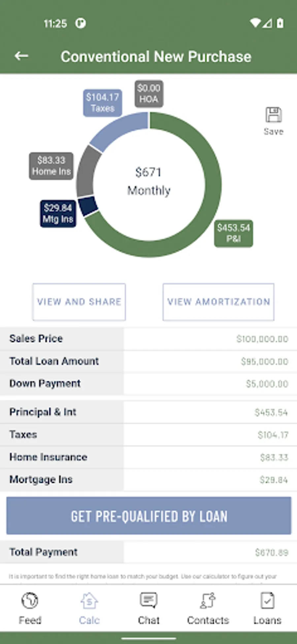
Task: Select the $104.17 Taxes chart label
Action: [x=102, y=103]
